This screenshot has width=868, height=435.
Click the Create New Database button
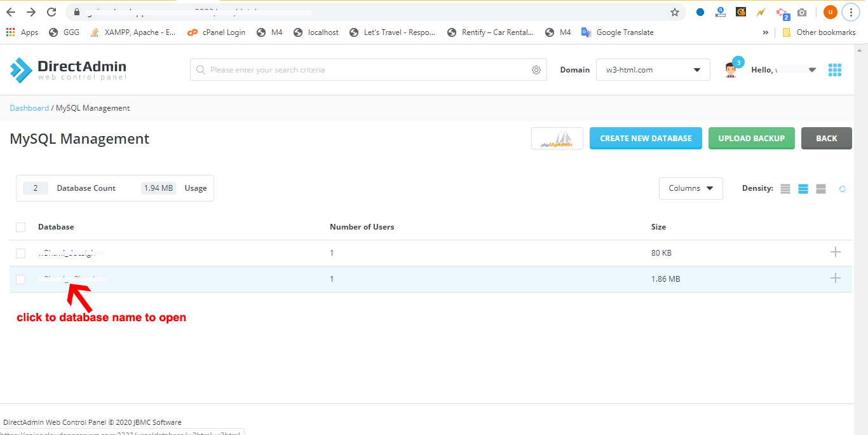pyautogui.click(x=646, y=139)
